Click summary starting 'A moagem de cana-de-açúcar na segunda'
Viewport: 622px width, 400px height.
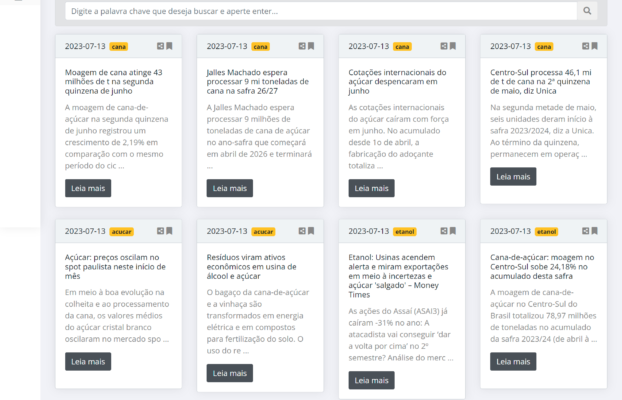(117, 137)
